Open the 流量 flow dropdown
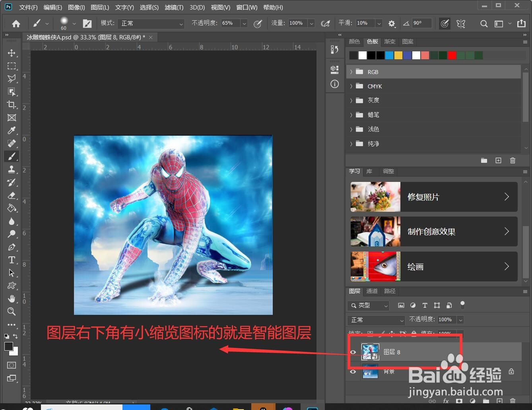Image resolution: width=532 pixels, height=410 pixels. [x=311, y=23]
